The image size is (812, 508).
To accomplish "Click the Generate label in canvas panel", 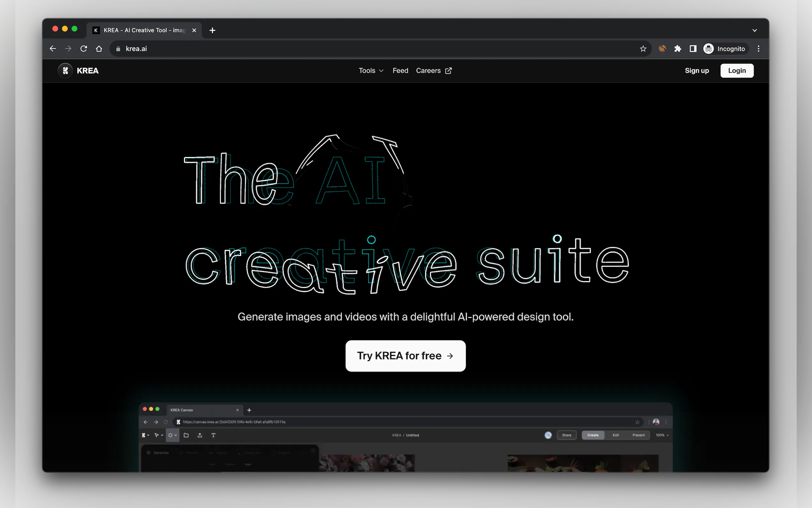I will click(x=161, y=453).
